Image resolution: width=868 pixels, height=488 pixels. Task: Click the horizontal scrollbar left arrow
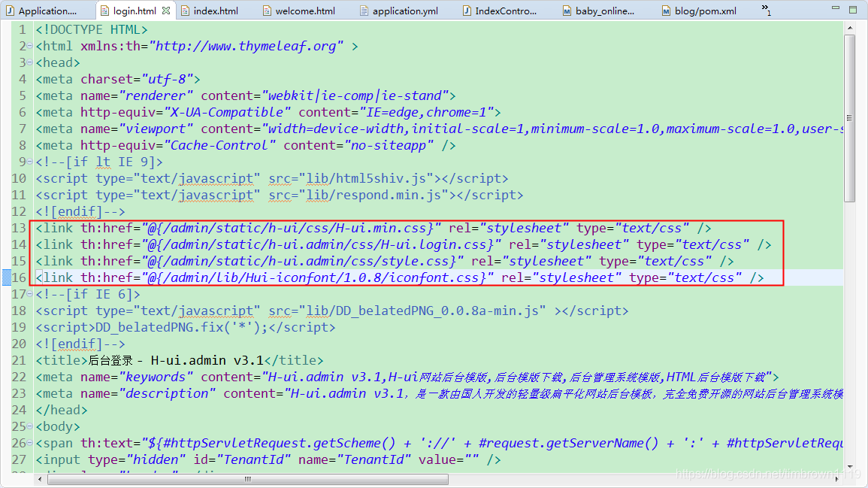[x=39, y=479]
